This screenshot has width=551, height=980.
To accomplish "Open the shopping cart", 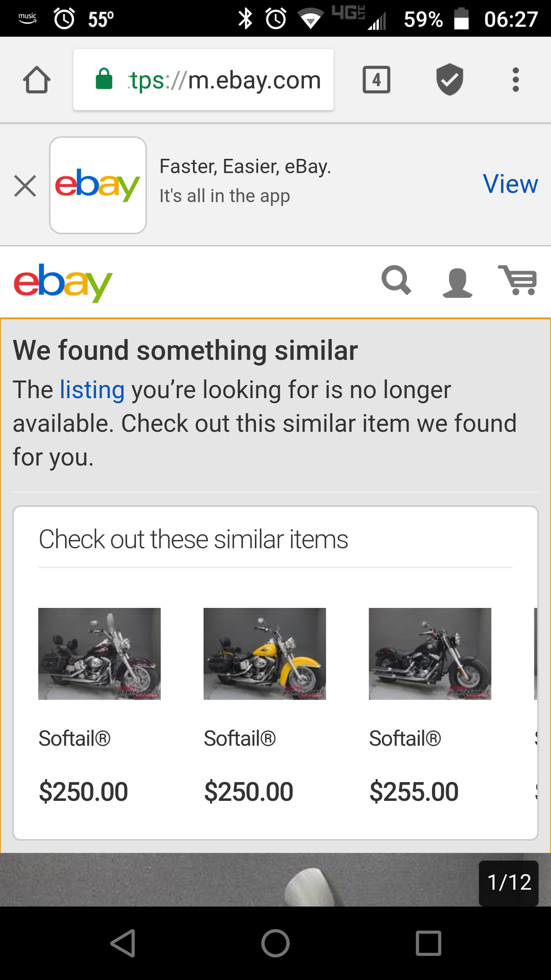I will (x=518, y=281).
